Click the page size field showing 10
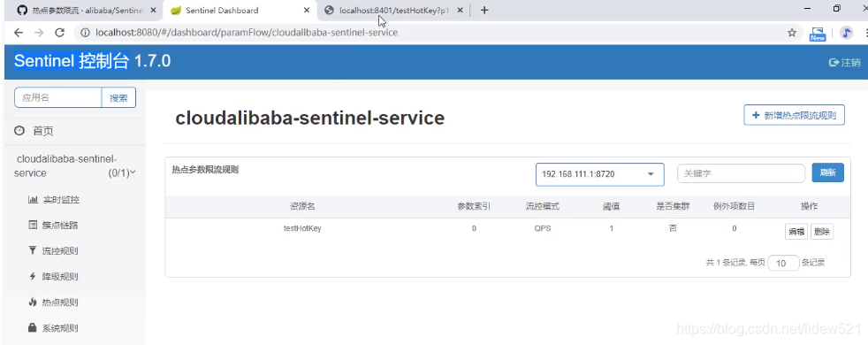The height and width of the screenshot is (345, 868). tap(783, 263)
